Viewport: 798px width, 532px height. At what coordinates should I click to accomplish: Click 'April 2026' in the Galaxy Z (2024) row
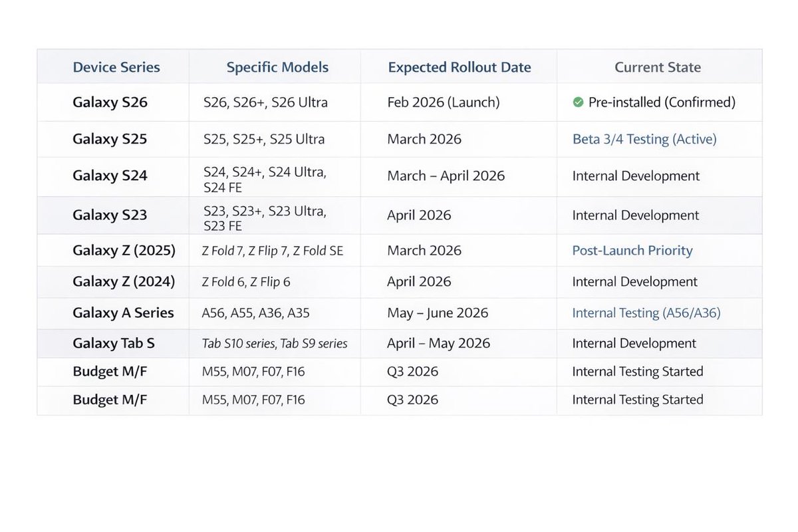pyautogui.click(x=419, y=282)
